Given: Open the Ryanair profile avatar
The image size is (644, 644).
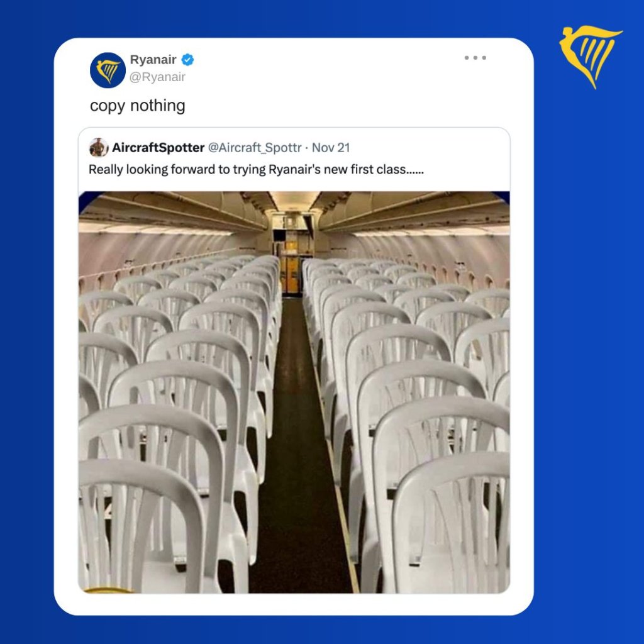Looking at the screenshot, I should (108, 70).
